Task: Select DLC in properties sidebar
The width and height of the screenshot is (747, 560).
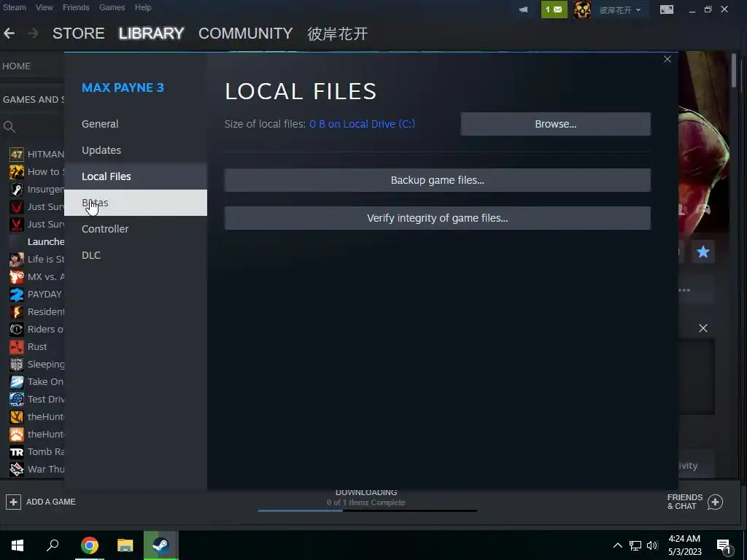Action: point(135,255)
